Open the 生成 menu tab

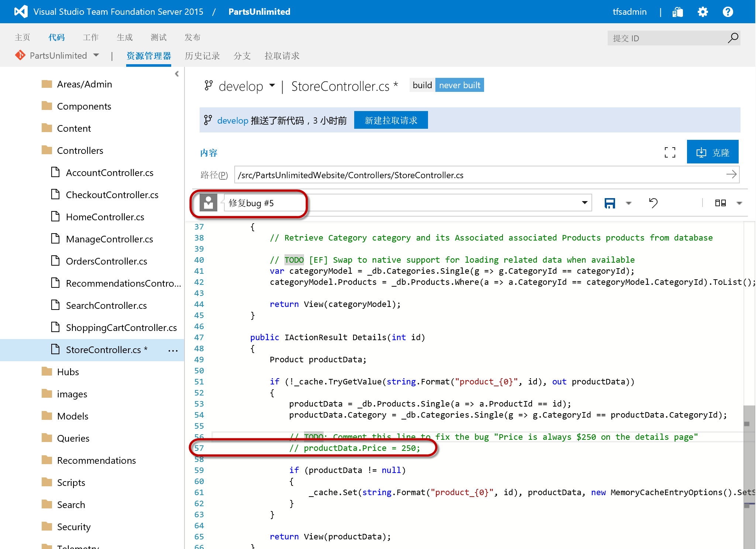(124, 37)
